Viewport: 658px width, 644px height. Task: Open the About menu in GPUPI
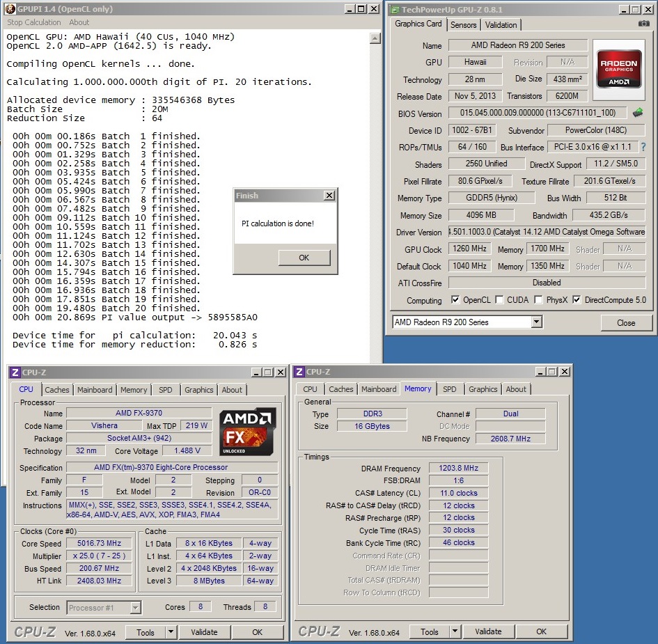79,22
